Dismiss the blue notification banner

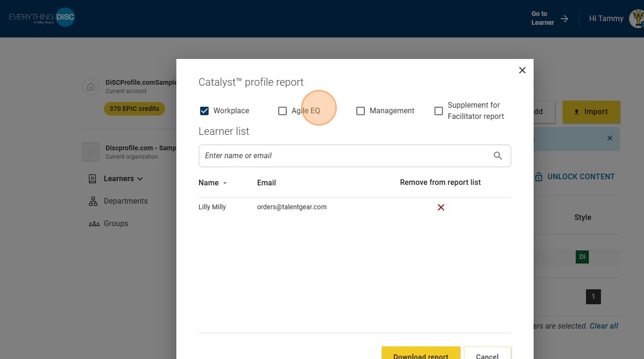click(610, 138)
